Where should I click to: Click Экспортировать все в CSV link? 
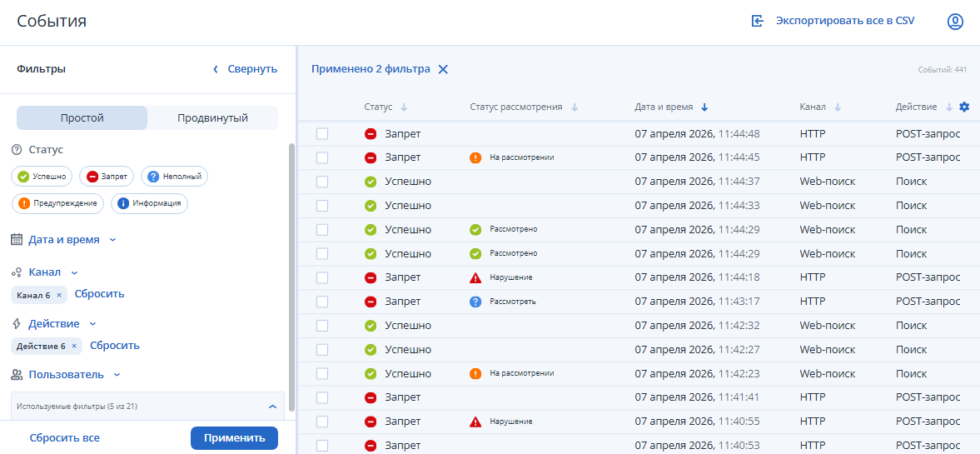(845, 21)
